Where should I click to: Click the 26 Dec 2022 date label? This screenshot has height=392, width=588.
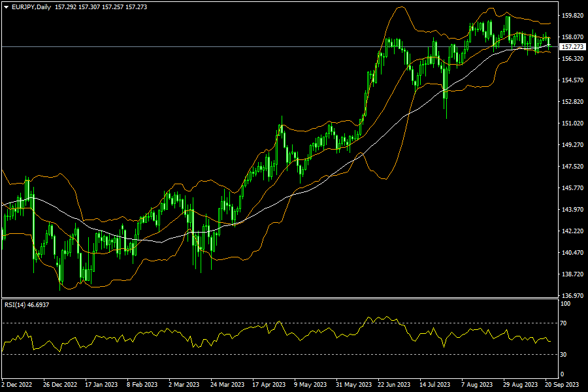[60, 385]
